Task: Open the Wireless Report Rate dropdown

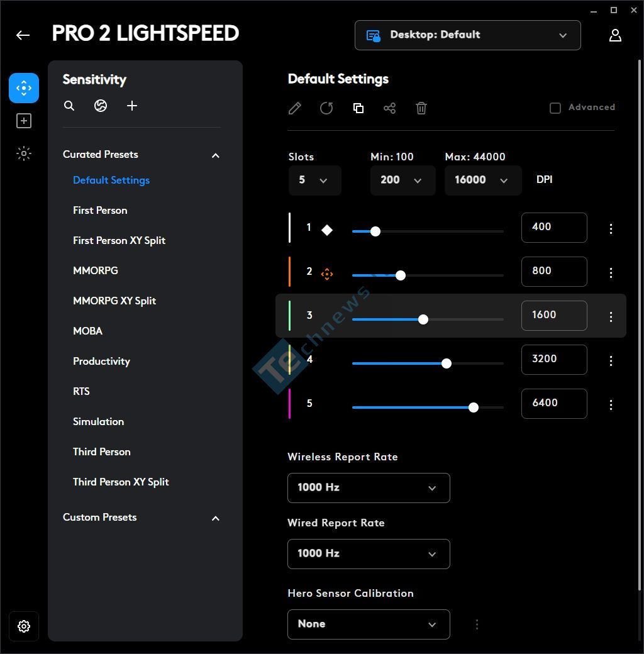Action: tap(369, 488)
